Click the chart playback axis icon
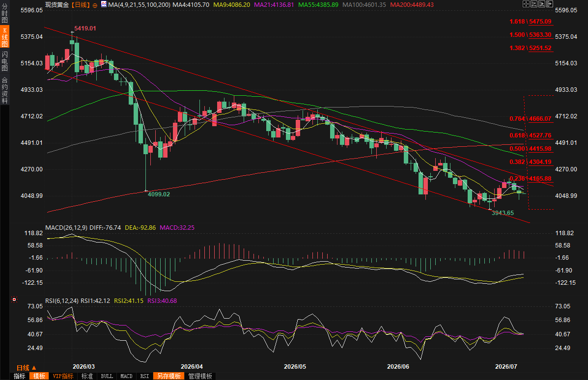This screenshot has width=588, height=380. (x=542, y=4)
